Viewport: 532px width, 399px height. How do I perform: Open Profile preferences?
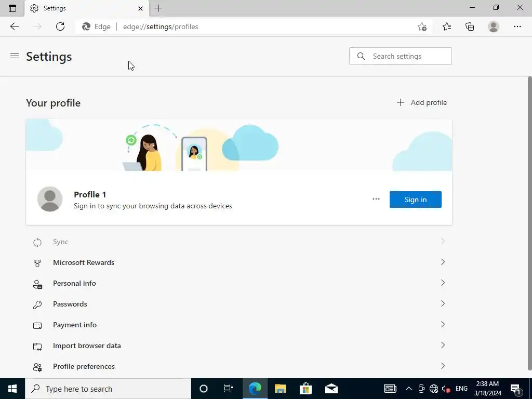(x=239, y=366)
